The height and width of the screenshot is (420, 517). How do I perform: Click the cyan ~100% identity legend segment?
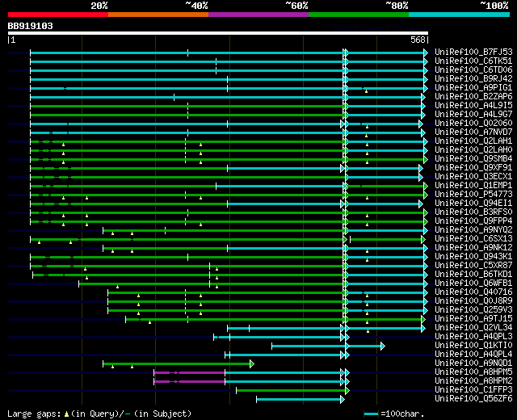click(x=459, y=15)
